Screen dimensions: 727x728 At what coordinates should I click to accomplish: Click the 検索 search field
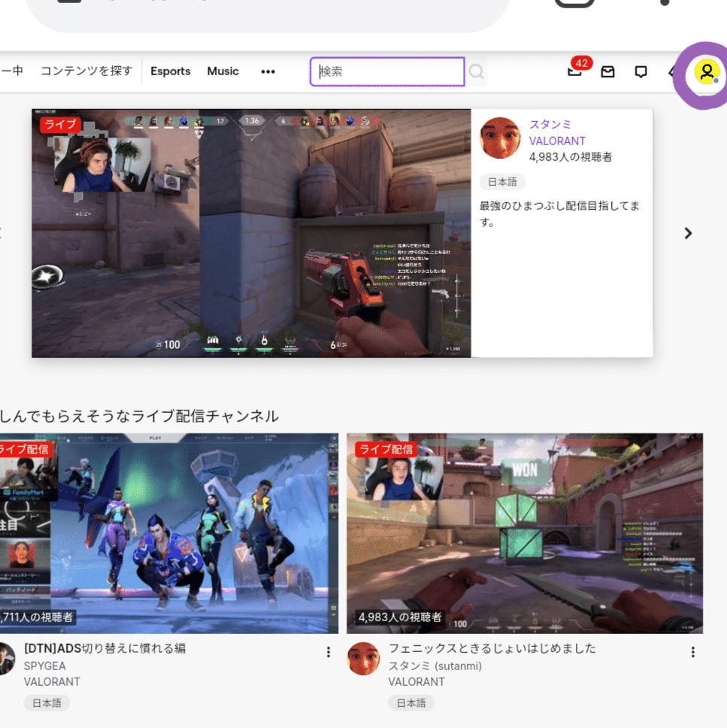point(387,71)
